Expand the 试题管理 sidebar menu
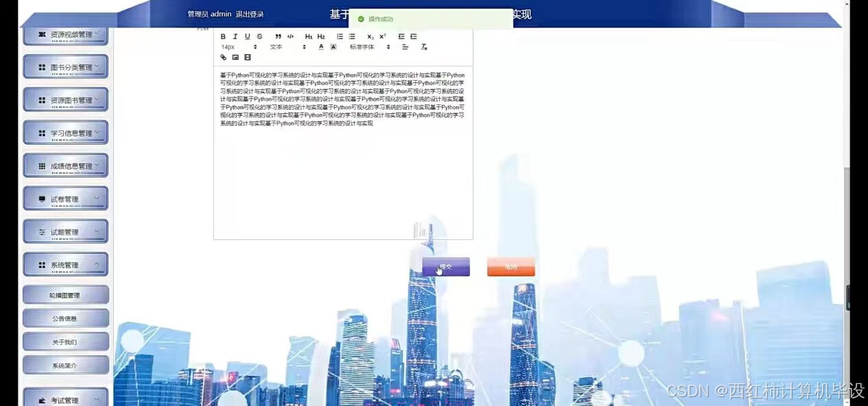Viewport: 868px width, 406px height. [x=66, y=231]
